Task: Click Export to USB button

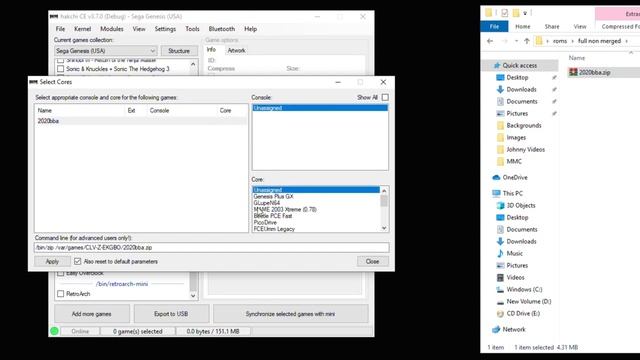Action: 171,314
